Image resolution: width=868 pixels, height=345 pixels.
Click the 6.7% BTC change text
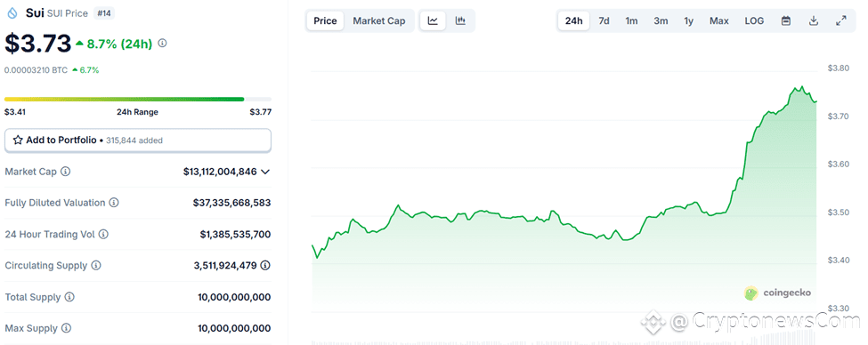click(x=89, y=70)
